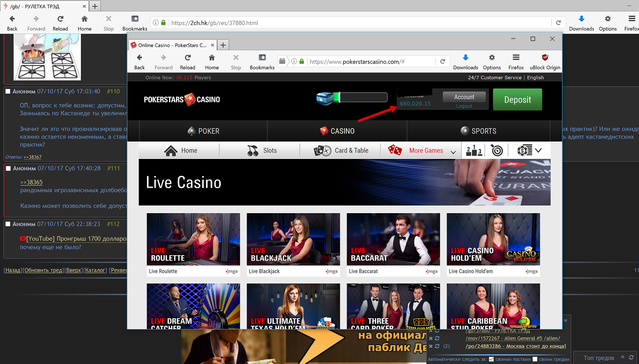639x364 pixels.
Task: Click the 2ch.hk address field
Action: 360,23
